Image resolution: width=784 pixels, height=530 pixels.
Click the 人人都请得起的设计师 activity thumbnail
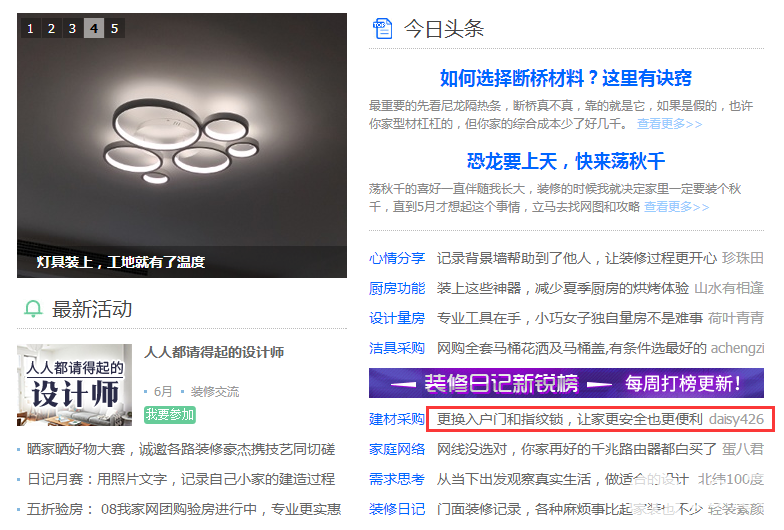pos(74,385)
